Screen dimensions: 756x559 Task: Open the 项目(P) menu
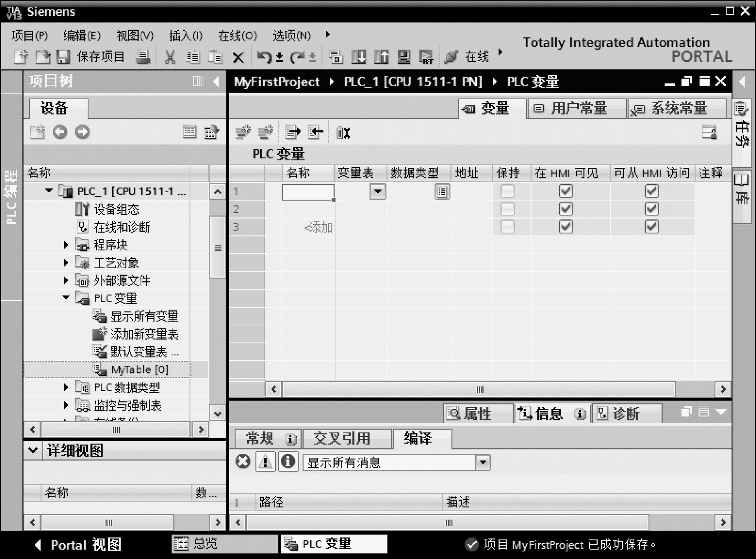click(x=30, y=36)
